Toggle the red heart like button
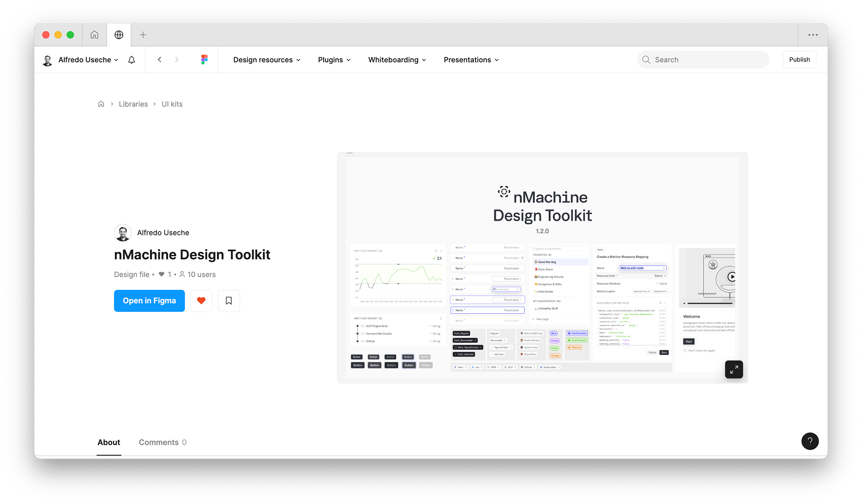 pyautogui.click(x=201, y=301)
